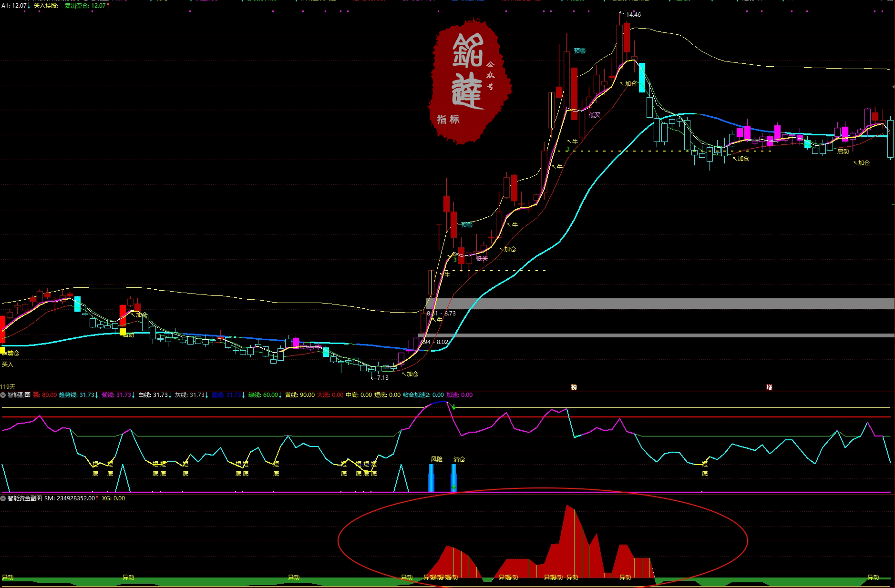895x588 pixels.
Task: Expand the 智能资金副图 panel dropdown arrow
Action: point(3,498)
